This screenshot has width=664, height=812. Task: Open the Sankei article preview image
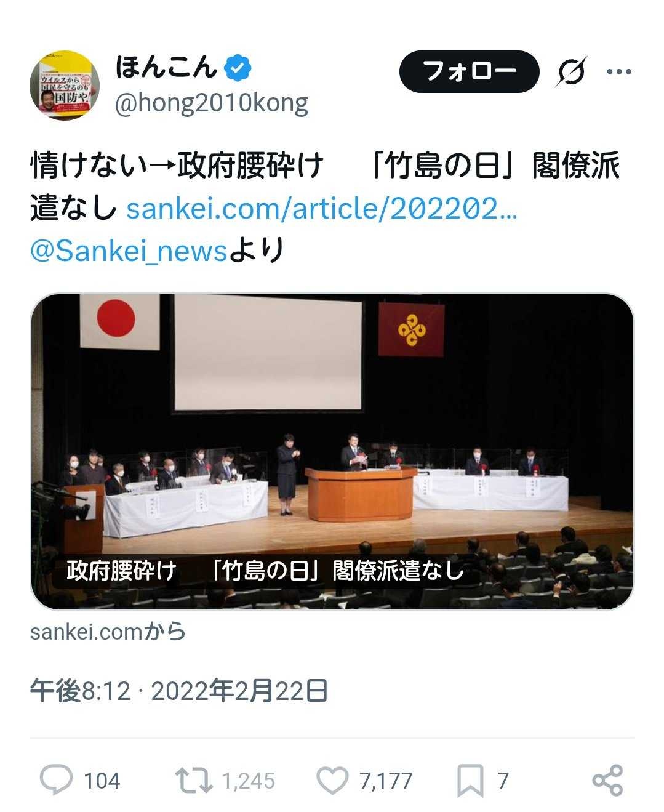pyautogui.click(x=332, y=452)
